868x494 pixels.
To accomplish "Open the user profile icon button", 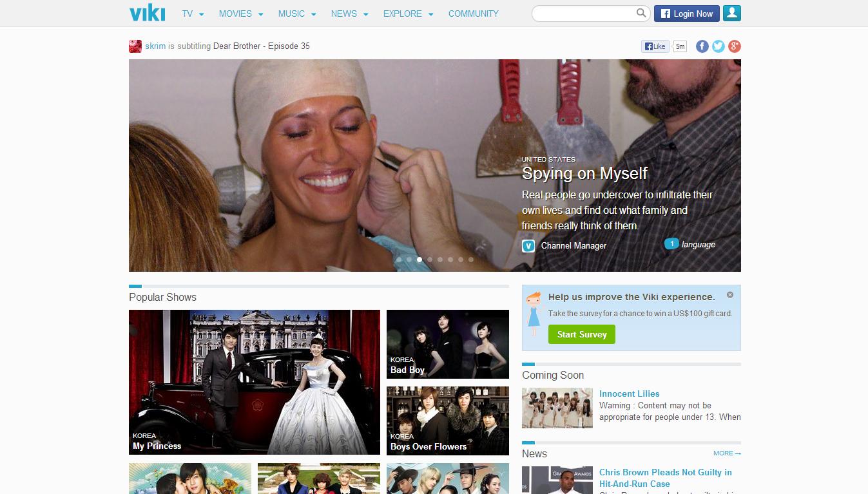I will pos(732,13).
